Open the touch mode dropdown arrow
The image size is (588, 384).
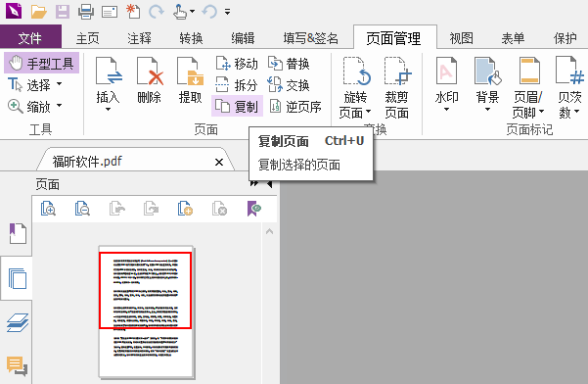click(193, 11)
